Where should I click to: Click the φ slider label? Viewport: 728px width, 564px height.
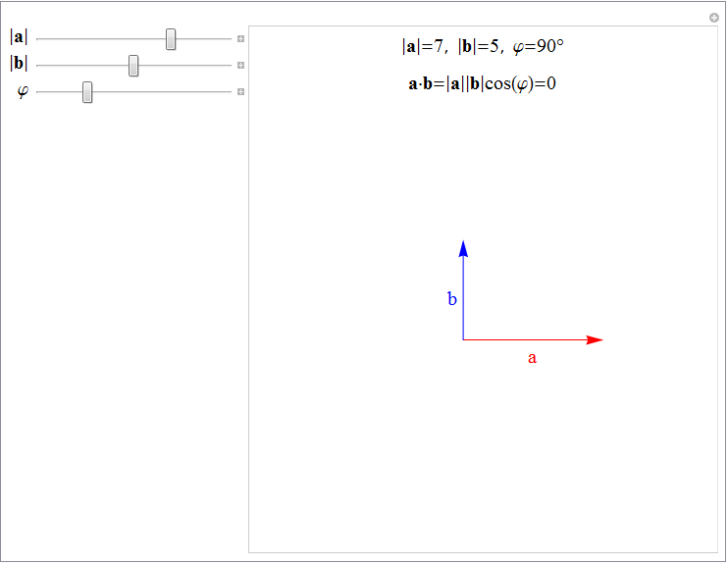(x=22, y=91)
